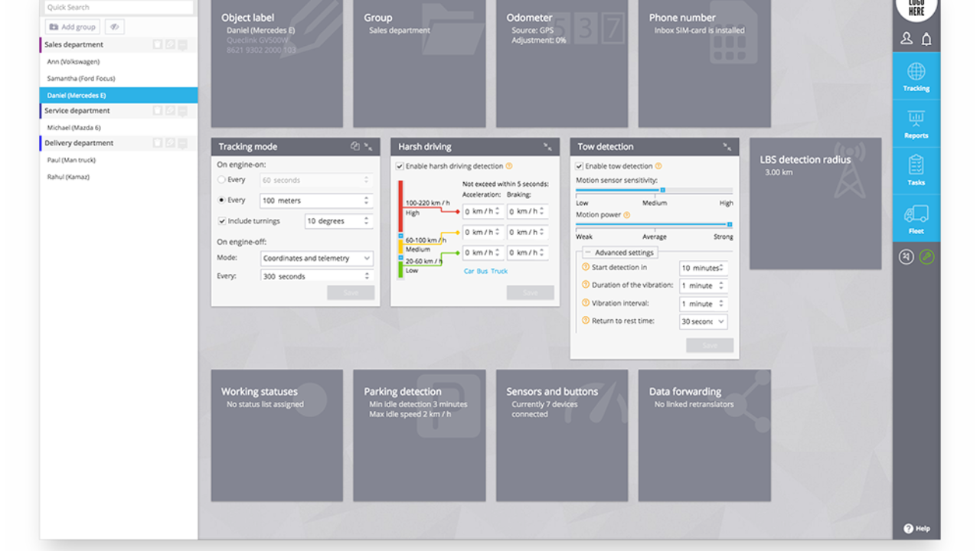Click the copy icon in Tracking mode header
980x551 pixels.
tap(354, 146)
